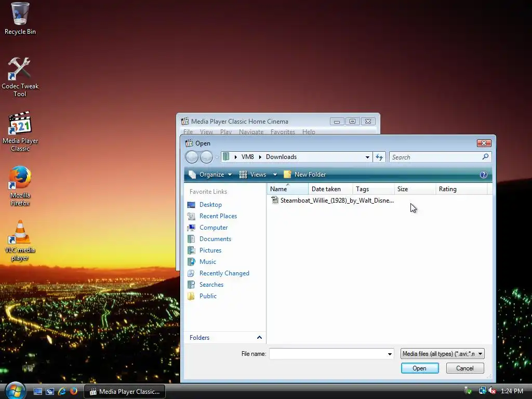Viewport: 532px width, 399px height.
Task: Click the Downloads breadcrumb segment
Action: click(281, 157)
